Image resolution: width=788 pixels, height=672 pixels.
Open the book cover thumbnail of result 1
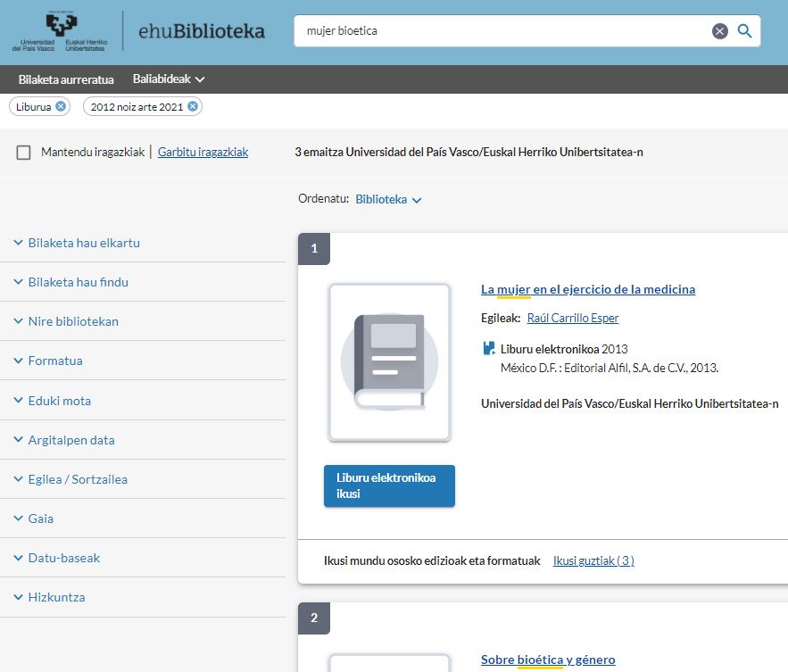389,362
